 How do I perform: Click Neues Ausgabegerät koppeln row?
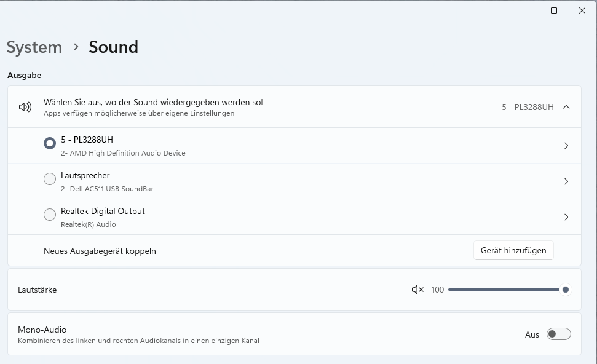click(x=99, y=251)
